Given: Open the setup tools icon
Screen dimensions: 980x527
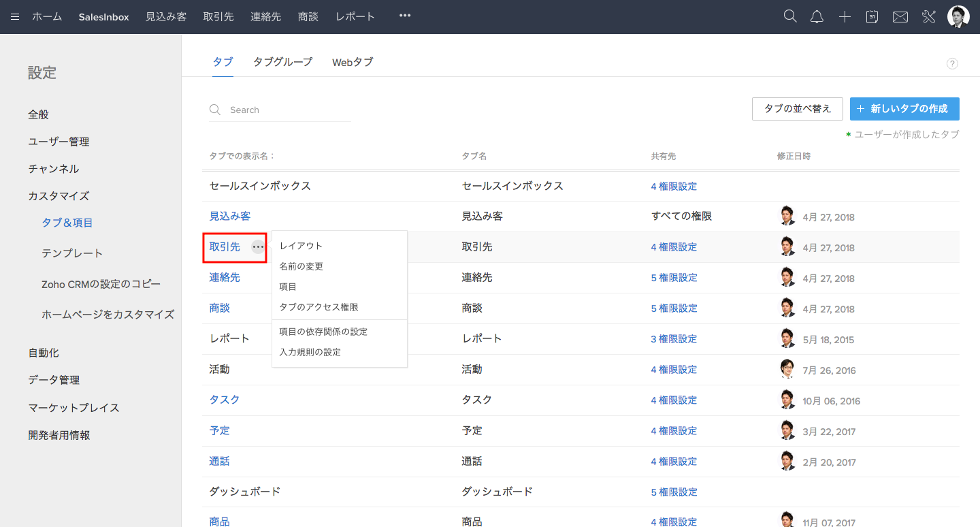Looking at the screenshot, I should [929, 17].
